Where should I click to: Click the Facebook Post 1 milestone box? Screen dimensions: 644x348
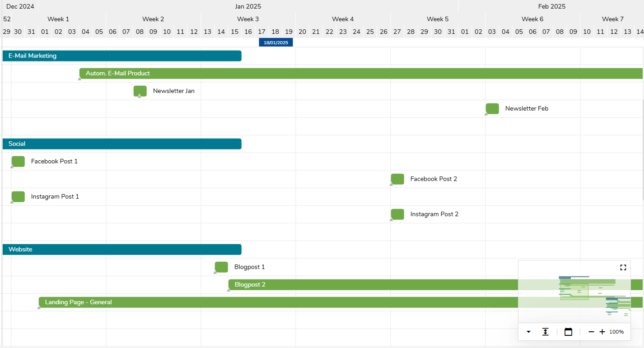pos(18,162)
